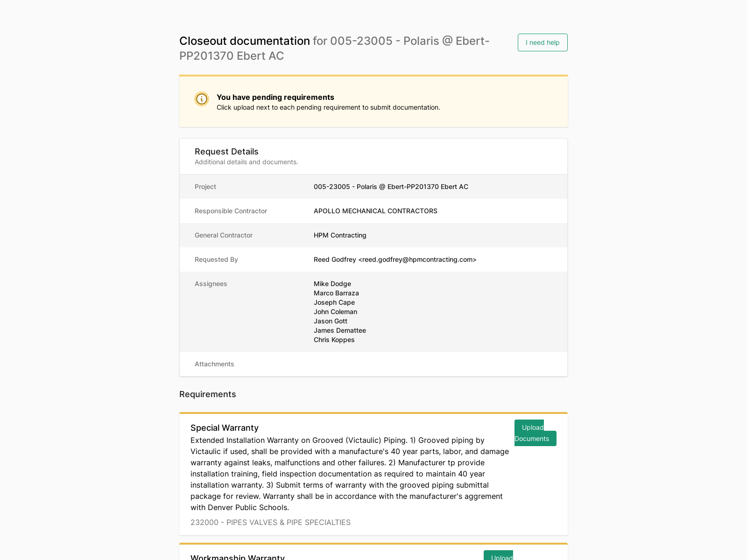Click the 'General Contractor' field label
Screen dimensions: 747x560
click(x=224, y=235)
